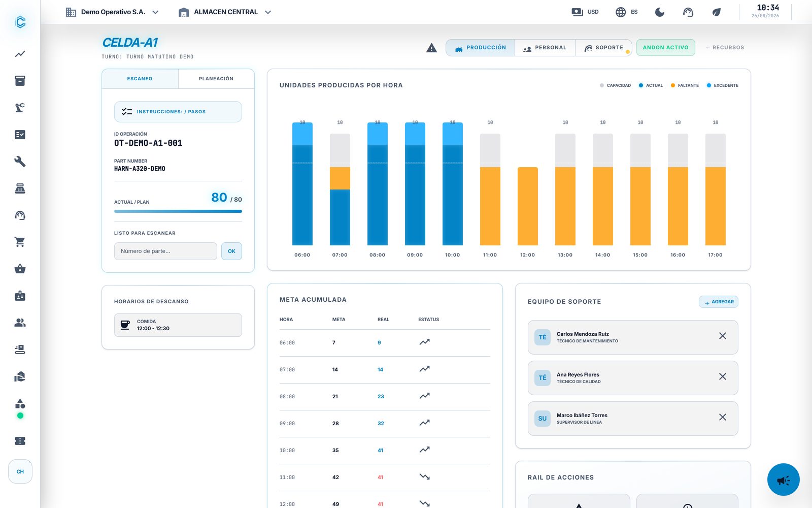Click the Agregar button in Equipo de Soporte

[719, 302]
